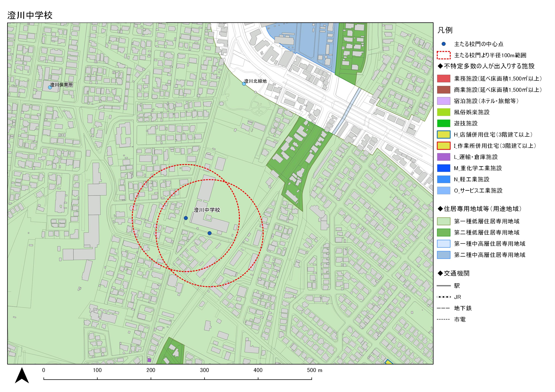Click the H_店舗併用住宅 yellow legend swatch
The width and height of the screenshot is (555, 392).
tap(444, 135)
